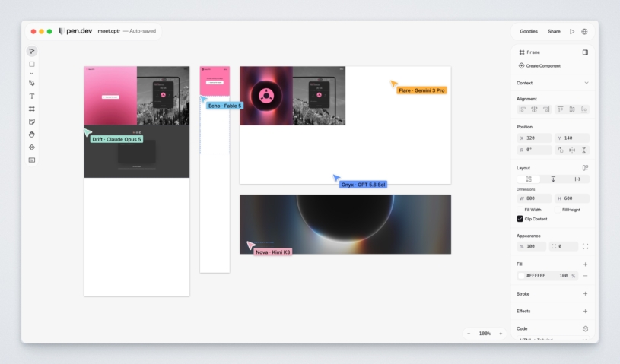Select the Text tool
The image size is (620, 364).
[32, 96]
